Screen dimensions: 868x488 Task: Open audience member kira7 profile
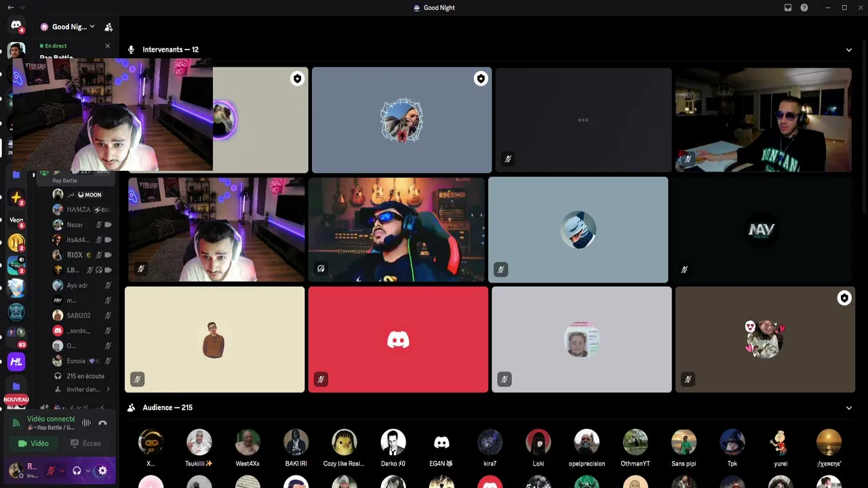click(490, 448)
